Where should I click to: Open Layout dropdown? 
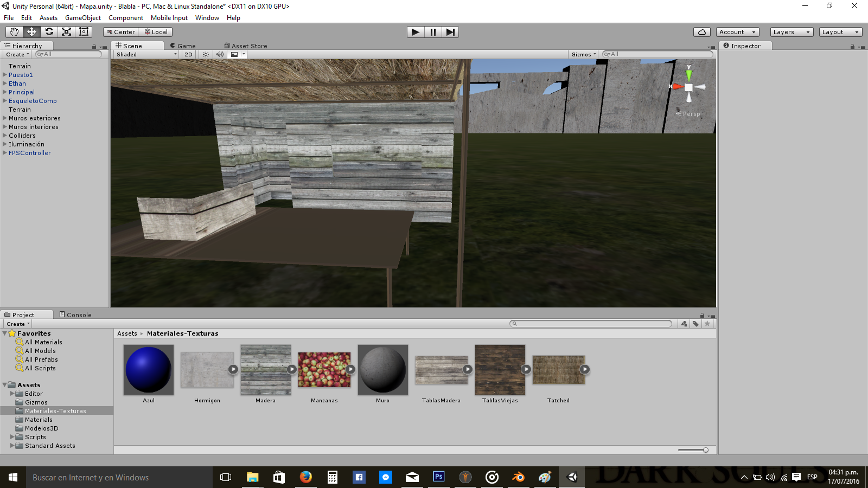click(840, 32)
